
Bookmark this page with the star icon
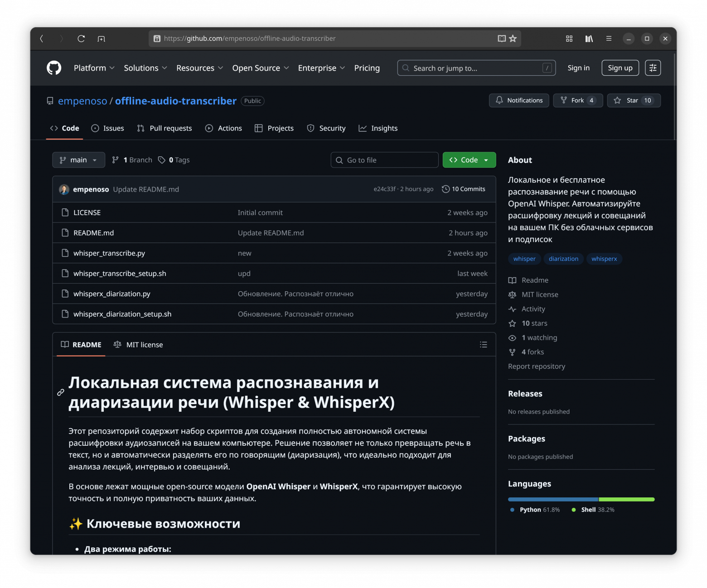pyautogui.click(x=513, y=39)
